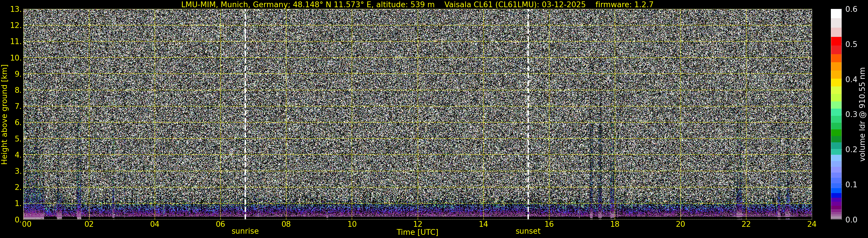The width and height of the screenshot is (868, 238).
Task: Click the height axis tick label 1.
Action: click(x=18, y=203)
